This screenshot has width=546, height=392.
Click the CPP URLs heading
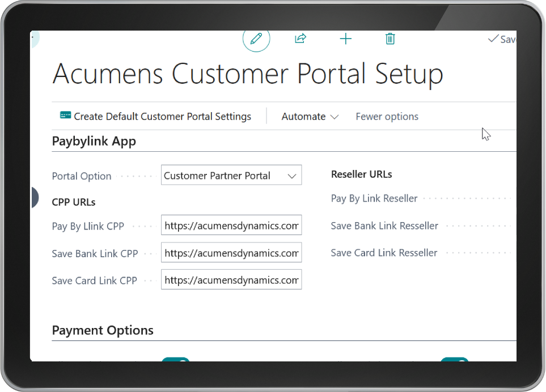74,202
